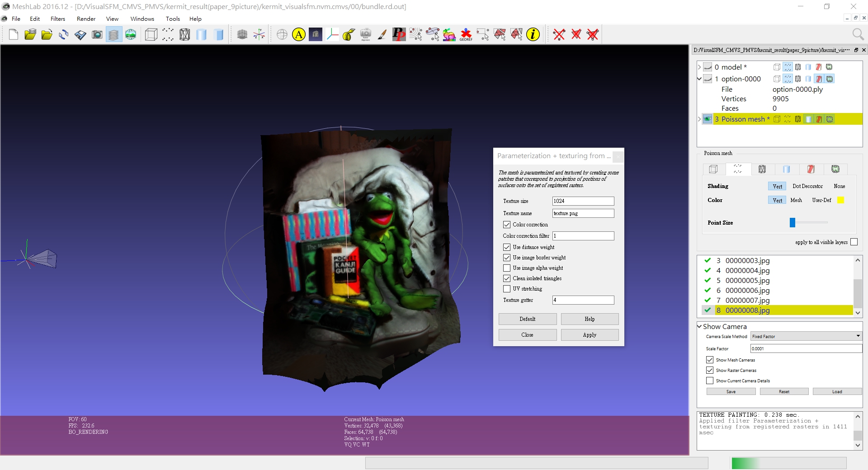868x470 pixels.
Task: Click the GEOREF tool icon
Action: [x=466, y=34]
